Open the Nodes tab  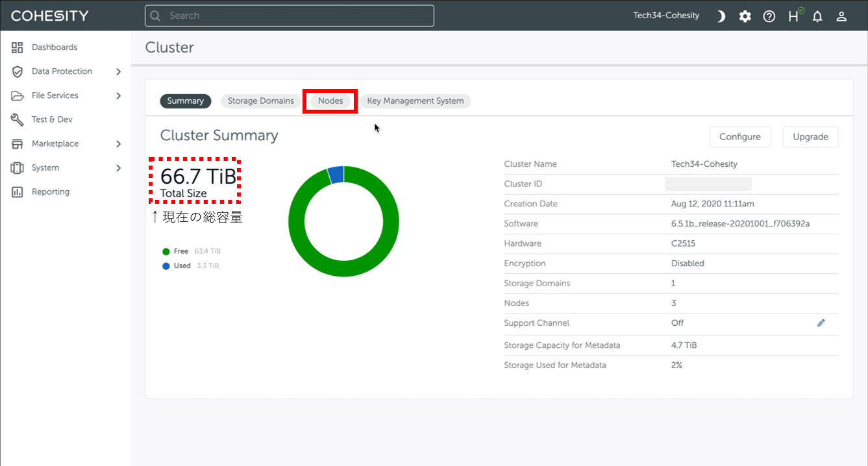tap(330, 101)
